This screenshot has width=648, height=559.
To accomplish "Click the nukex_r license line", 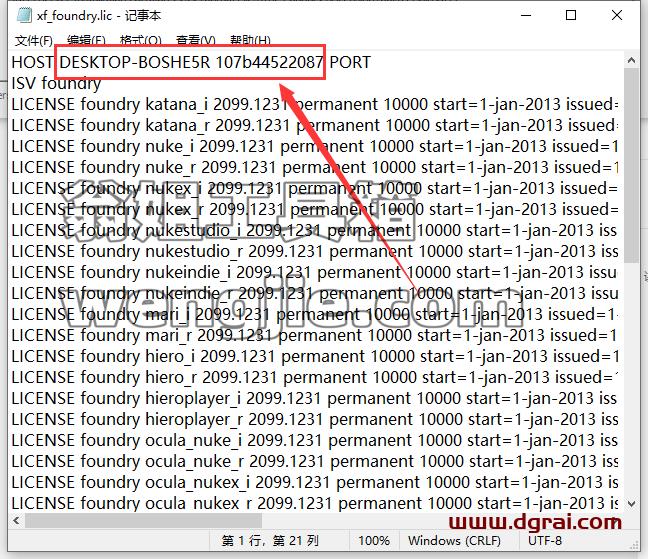I will coord(315,210).
